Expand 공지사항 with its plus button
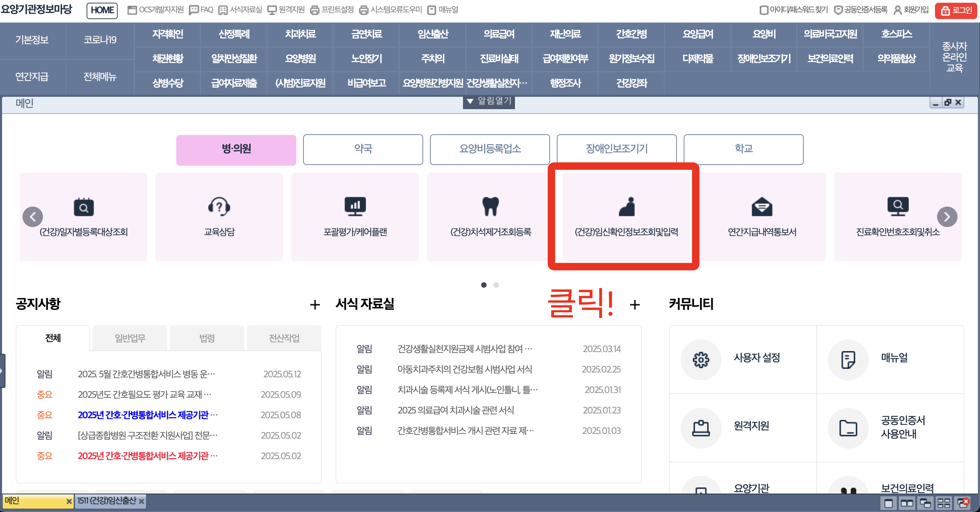The height and width of the screenshot is (512, 980). 315,305
